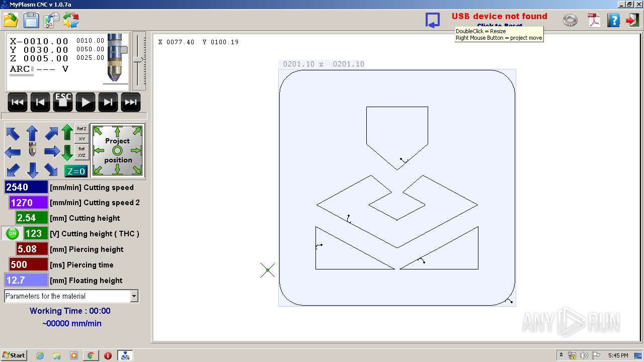Click the X-Y button
This screenshot has width=644, height=362.
(82, 139)
